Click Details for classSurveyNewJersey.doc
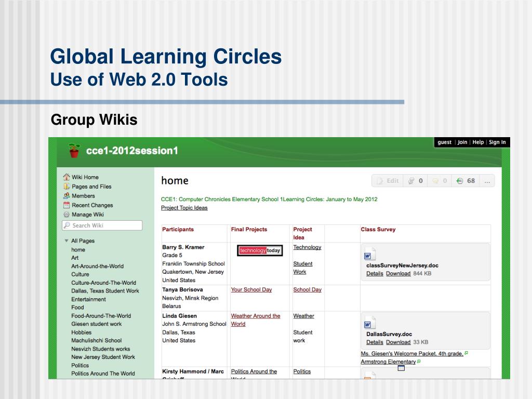The height and width of the screenshot is (399, 532). click(375, 273)
